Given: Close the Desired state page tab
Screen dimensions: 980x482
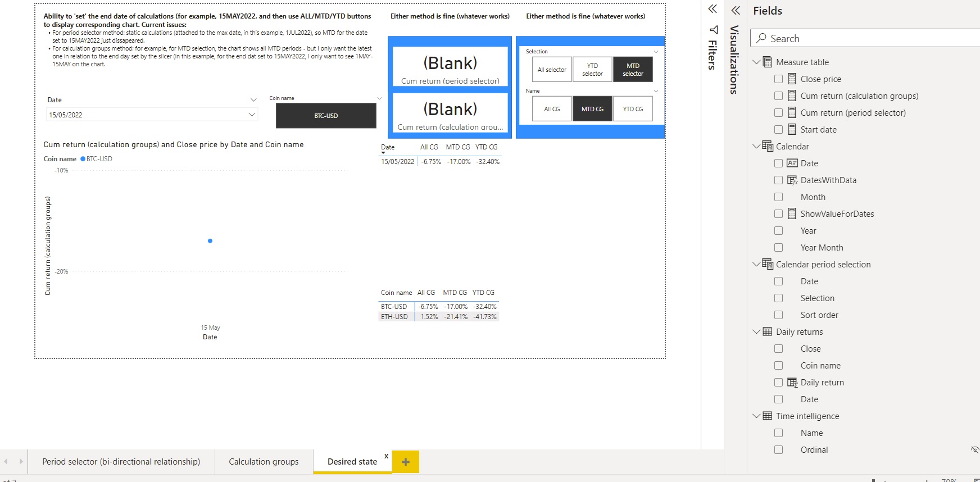Looking at the screenshot, I should pyautogui.click(x=386, y=456).
